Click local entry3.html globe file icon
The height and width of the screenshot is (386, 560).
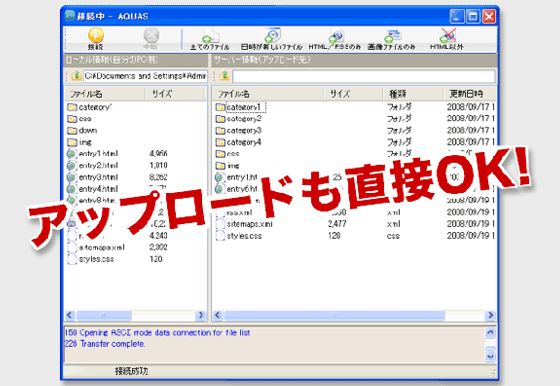tap(71, 177)
